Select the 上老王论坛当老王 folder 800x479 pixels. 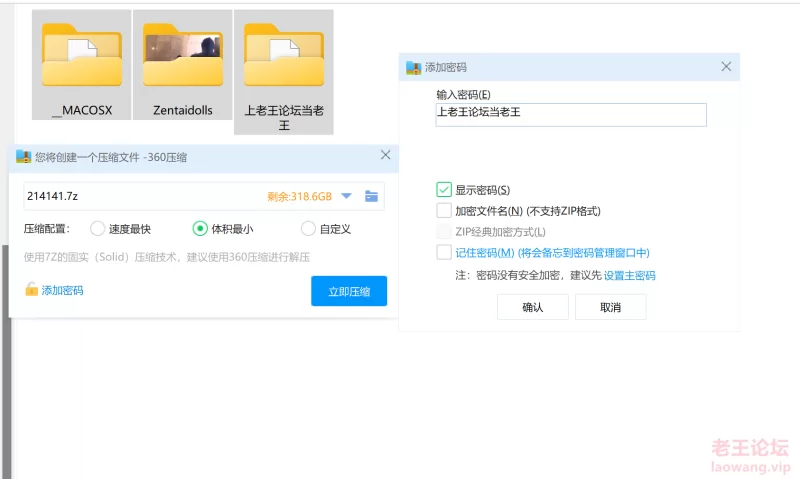pyautogui.click(x=284, y=72)
